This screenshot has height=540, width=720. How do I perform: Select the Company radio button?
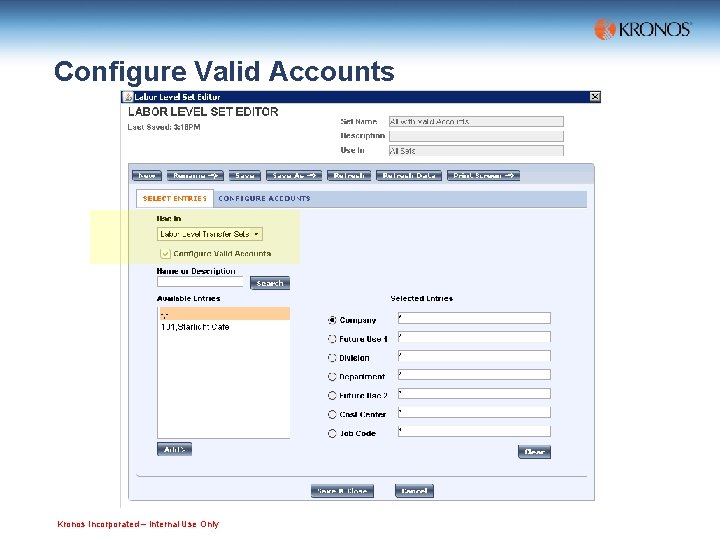pos(332,320)
